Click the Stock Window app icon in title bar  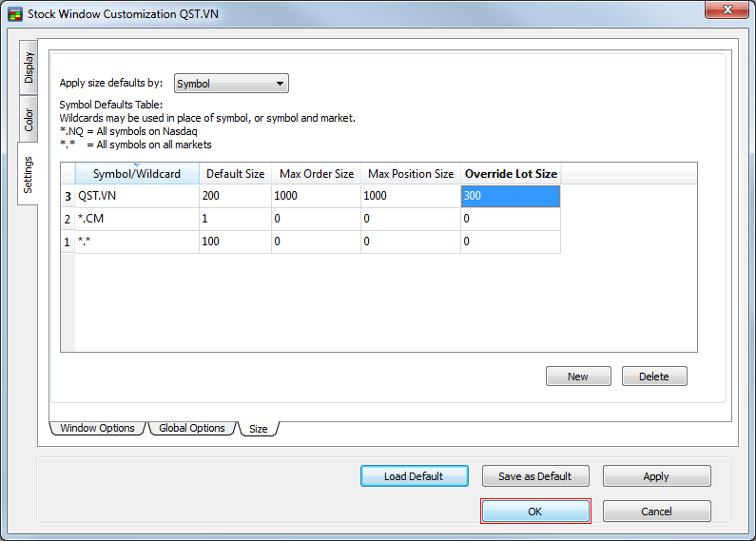(14, 14)
